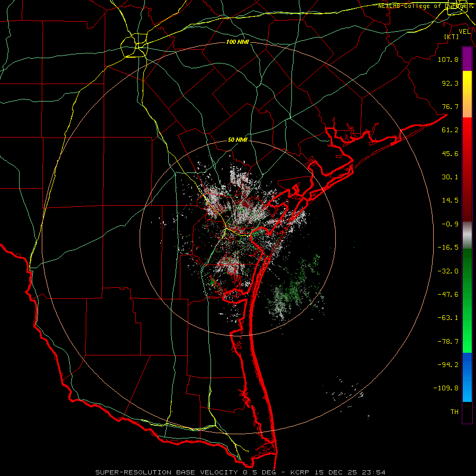Select the 107.8 velocity scale value
Screen dimensions: 476x476
(x=448, y=59)
